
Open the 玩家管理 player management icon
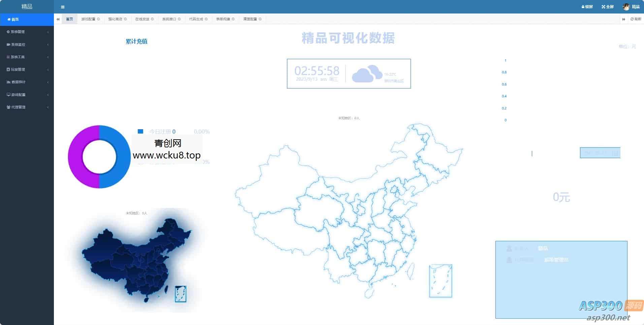coord(8,69)
